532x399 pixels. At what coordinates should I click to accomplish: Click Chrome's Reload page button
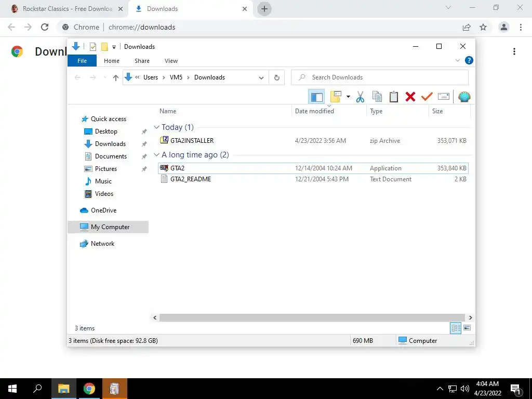click(45, 27)
